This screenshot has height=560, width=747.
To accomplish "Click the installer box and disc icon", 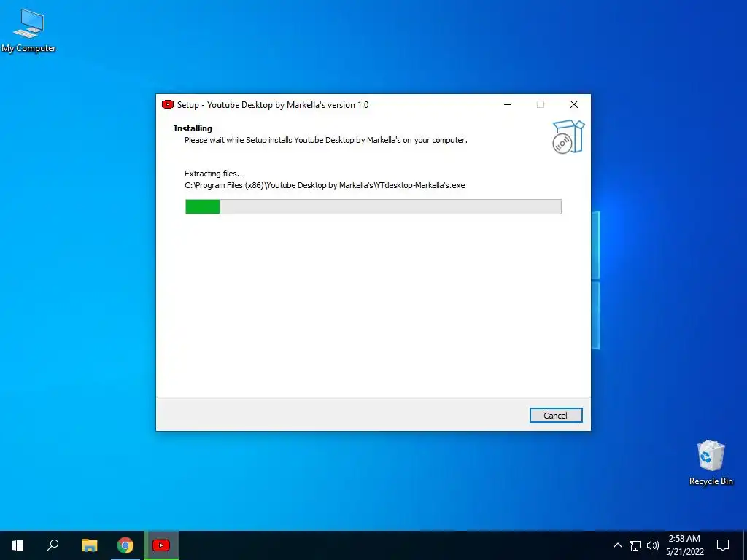I will tap(568, 136).
